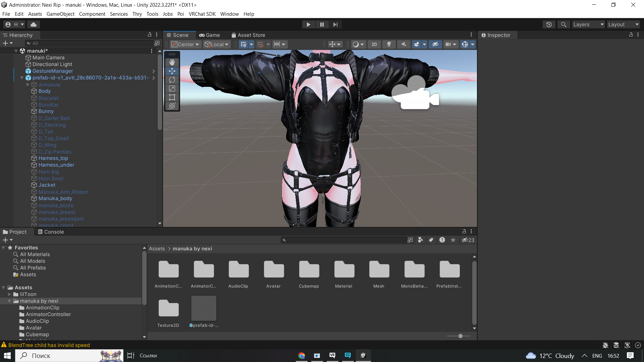Open the Layers dropdown
Viewport: 644px width, 362px height.
click(x=588, y=24)
